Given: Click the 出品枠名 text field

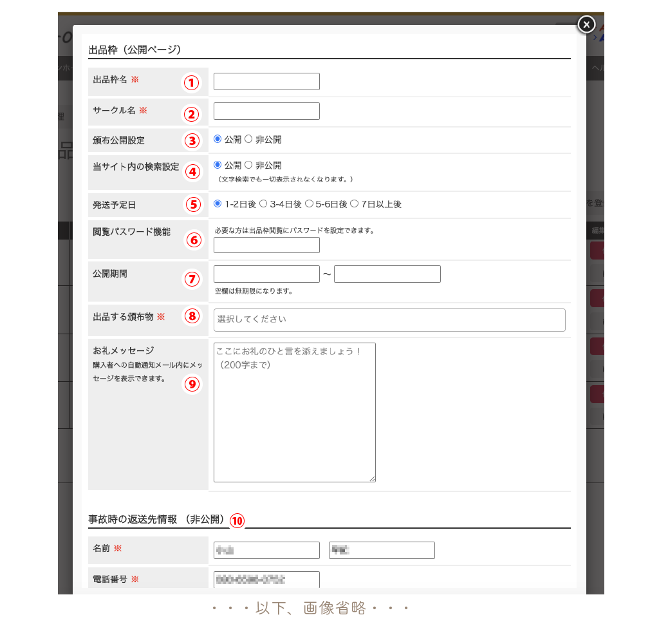Looking at the screenshot, I should (x=266, y=81).
